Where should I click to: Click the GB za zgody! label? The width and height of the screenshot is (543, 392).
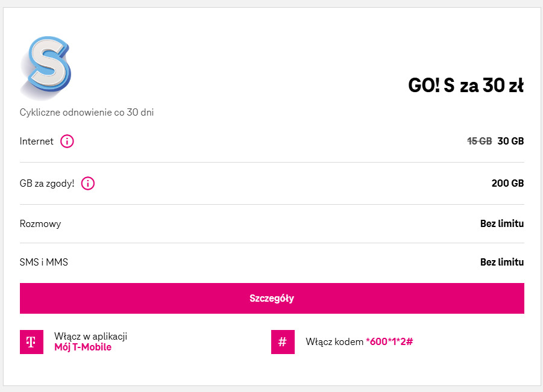coord(47,183)
